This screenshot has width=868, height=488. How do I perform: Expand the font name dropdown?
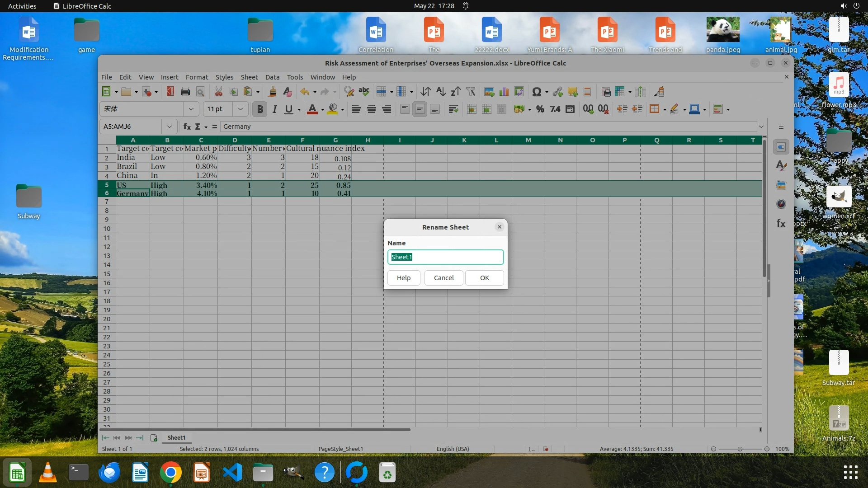click(191, 109)
